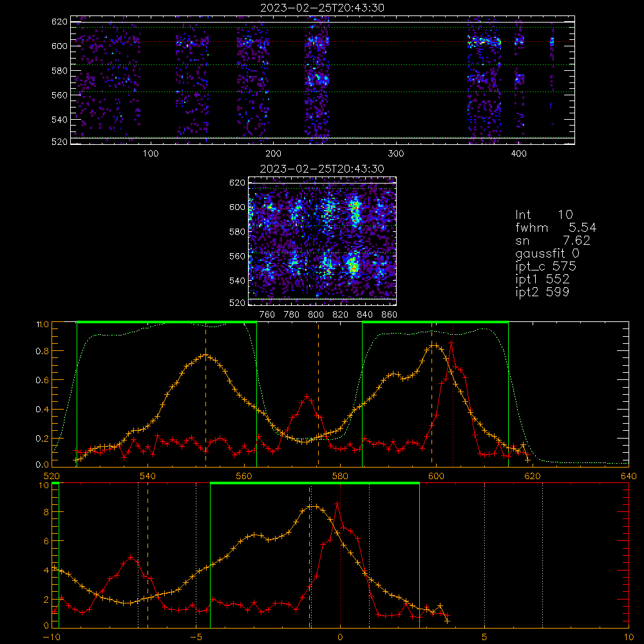Click x-axis label '400' under the top spectrogram
This screenshot has height=644, width=644.
click(x=518, y=154)
